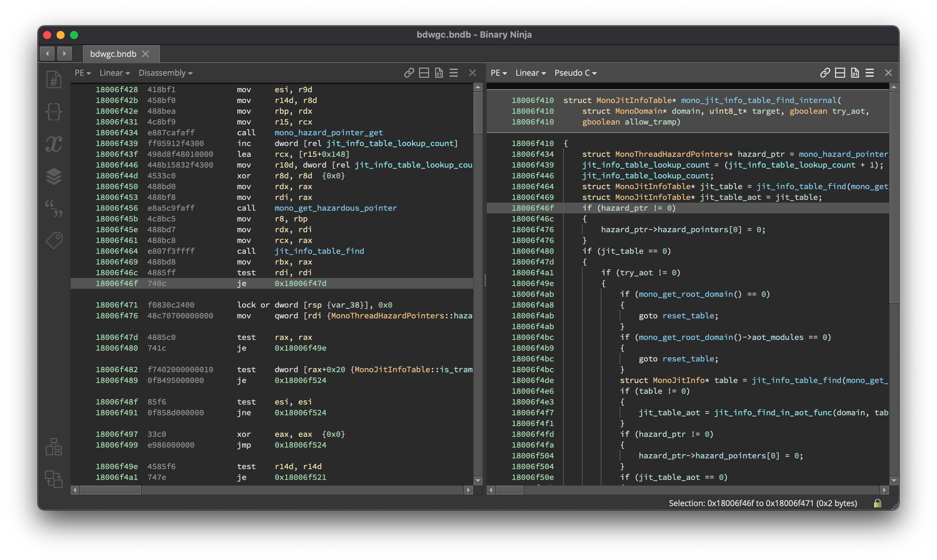Open the Symbols sidebar icon (hash page)
Viewport: 937px width, 560px height.
click(x=54, y=80)
